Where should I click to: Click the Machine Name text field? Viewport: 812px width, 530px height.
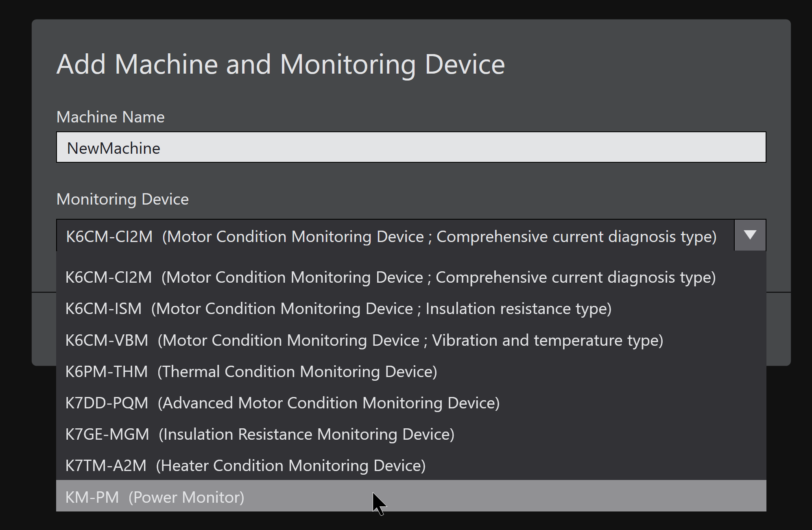pyautogui.click(x=411, y=147)
